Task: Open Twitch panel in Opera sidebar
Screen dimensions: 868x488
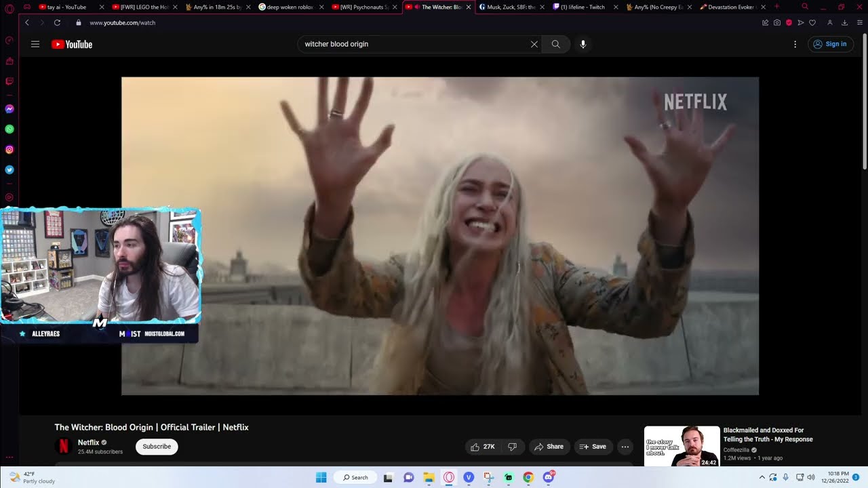Action: click(x=9, y=81)
